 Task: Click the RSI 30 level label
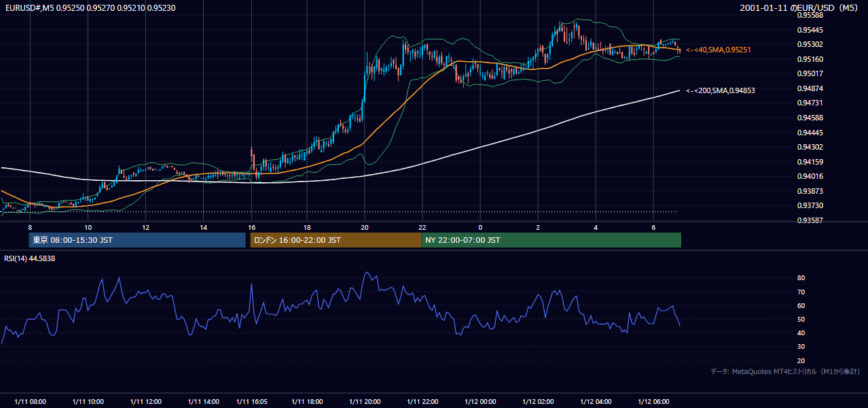click(801, 347)
